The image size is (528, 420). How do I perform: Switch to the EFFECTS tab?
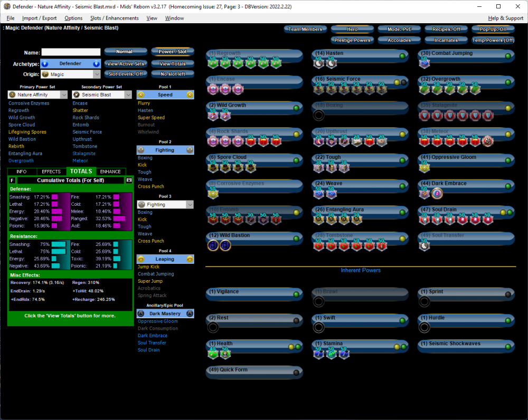[51, 171]
